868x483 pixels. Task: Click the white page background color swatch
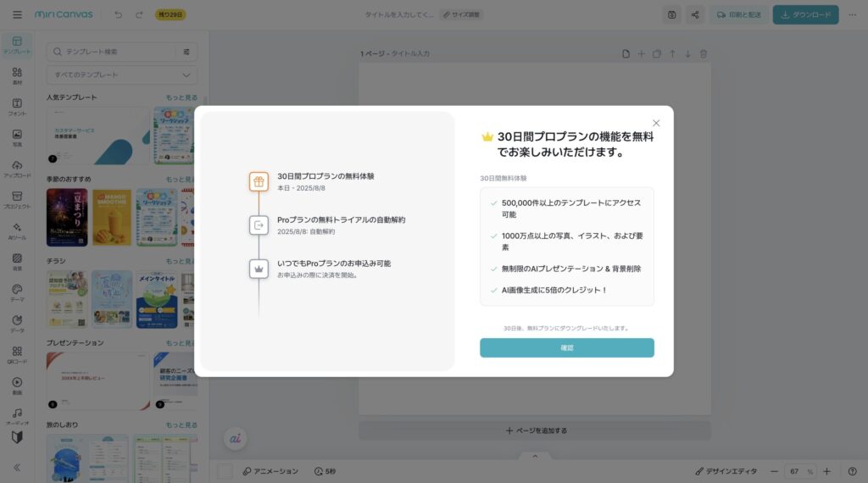(x=225, y=471)
